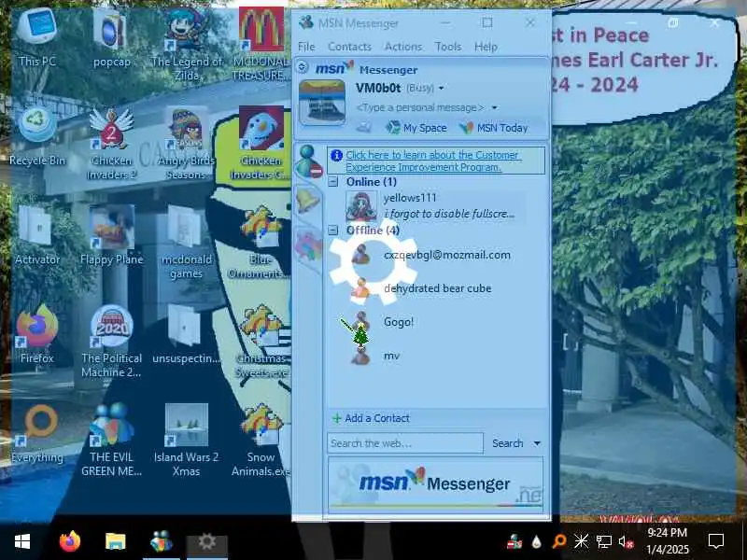Open MSN Today
This screenshot has width=747, height=560.
coord(494,128)
